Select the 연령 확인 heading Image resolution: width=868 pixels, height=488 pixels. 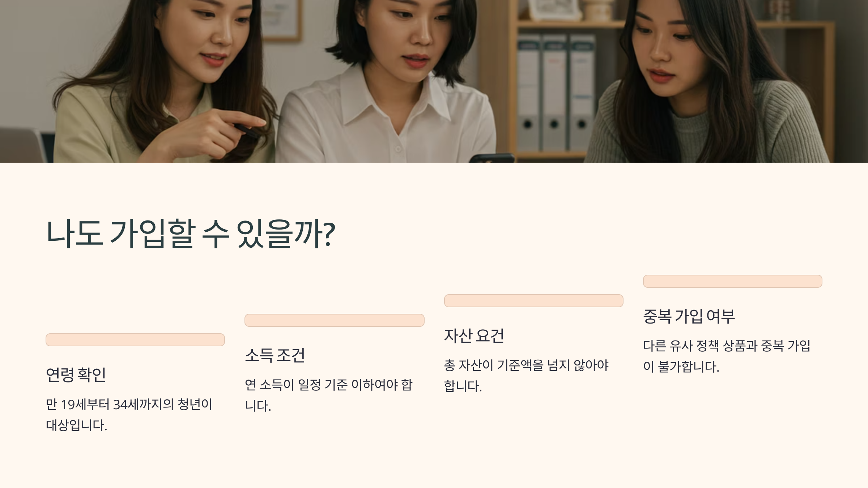tap(76, 374)
